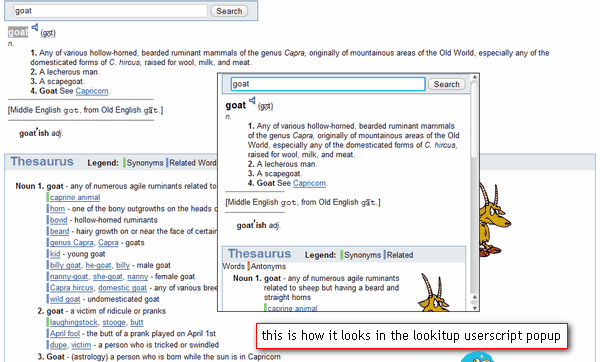
Task: Play goat pronunciation audio in popup
Action: (x=252, y=100)
